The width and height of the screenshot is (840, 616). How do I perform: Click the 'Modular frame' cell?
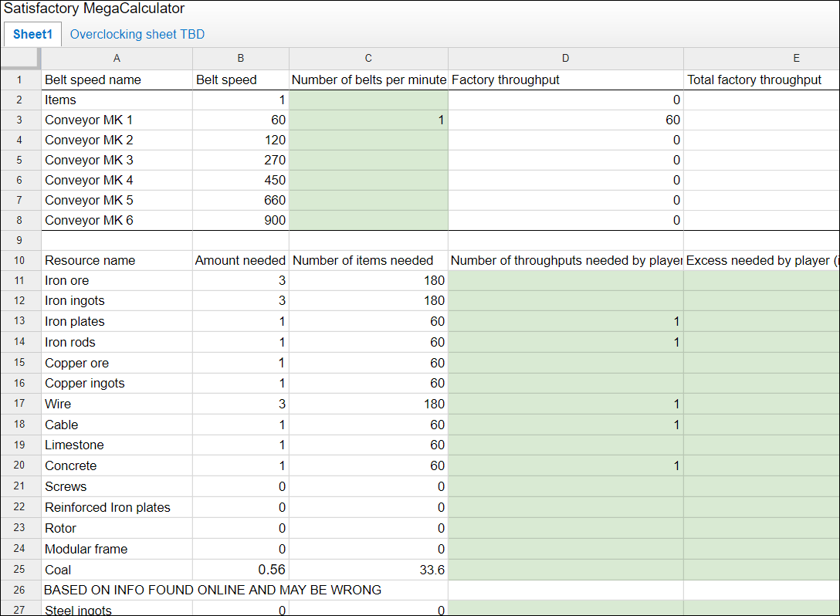point(117,549)
